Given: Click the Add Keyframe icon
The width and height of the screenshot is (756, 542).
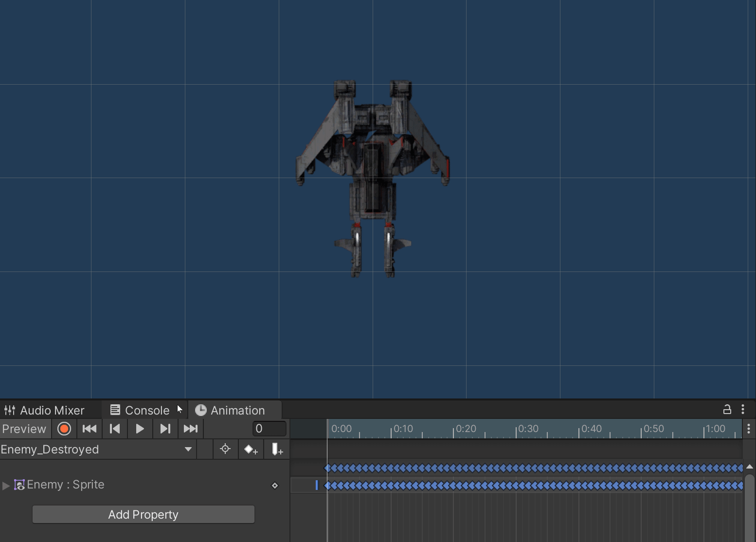Looking at the screenshot, I should (x=251, y=449).
